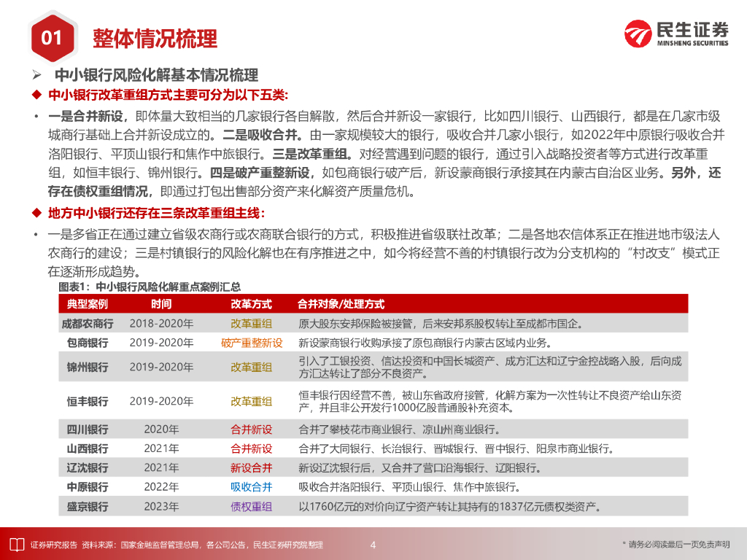Image resolution: width=747 pixels, height=560 pixels.
Task: Click 改革重组 in the 恒丰银行 row
Action: 251,402
